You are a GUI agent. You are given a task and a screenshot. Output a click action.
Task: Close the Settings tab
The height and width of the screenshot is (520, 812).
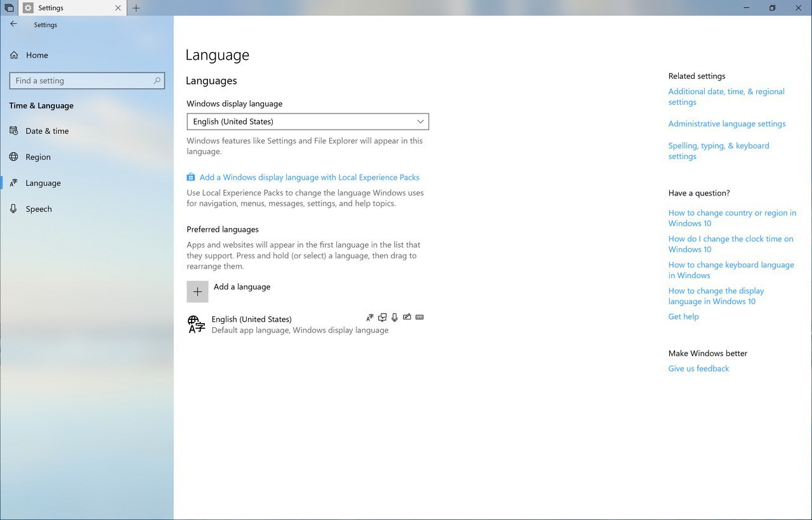[118, 8]
